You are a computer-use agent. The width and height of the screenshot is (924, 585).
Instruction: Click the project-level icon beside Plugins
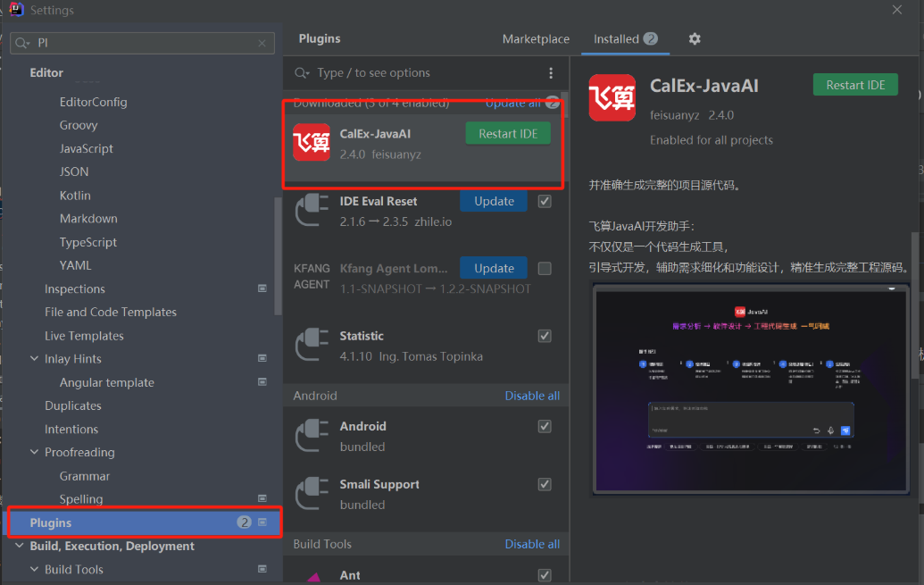[x=262, y=522]
